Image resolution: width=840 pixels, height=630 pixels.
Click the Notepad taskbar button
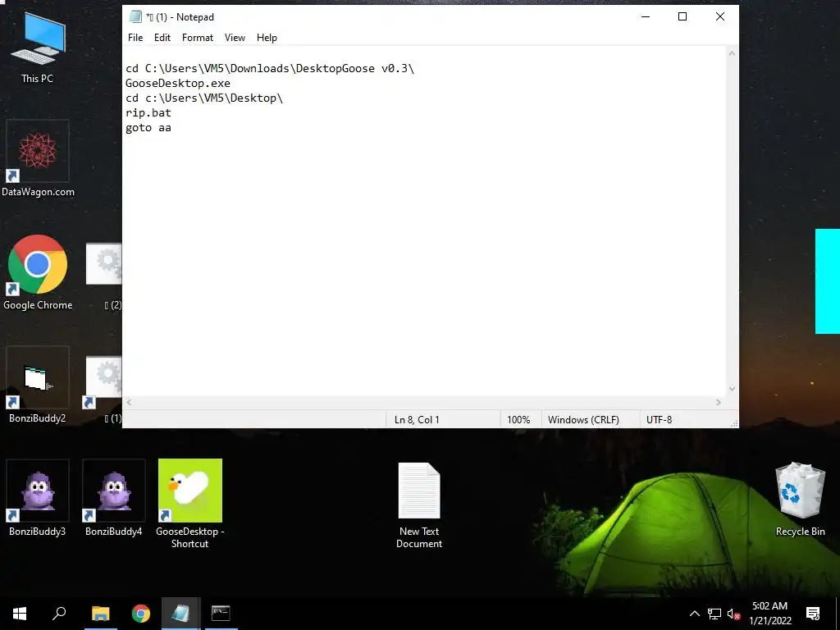pos(180,614)
